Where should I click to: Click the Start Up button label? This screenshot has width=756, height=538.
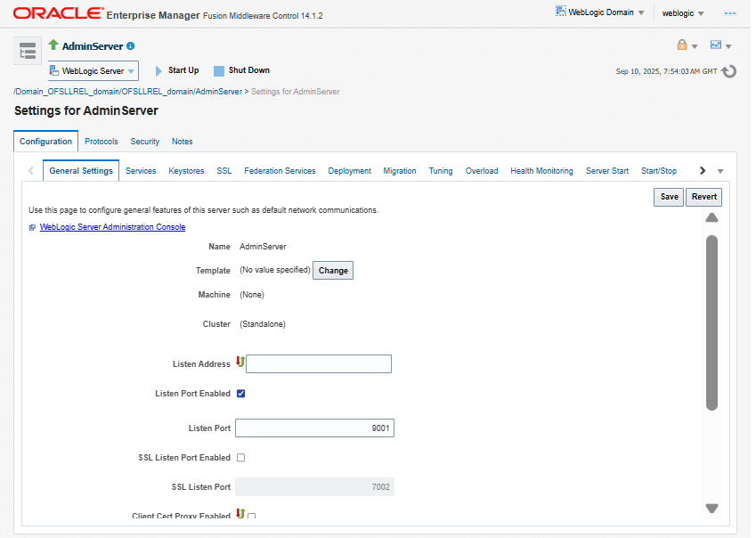[183, 70]
